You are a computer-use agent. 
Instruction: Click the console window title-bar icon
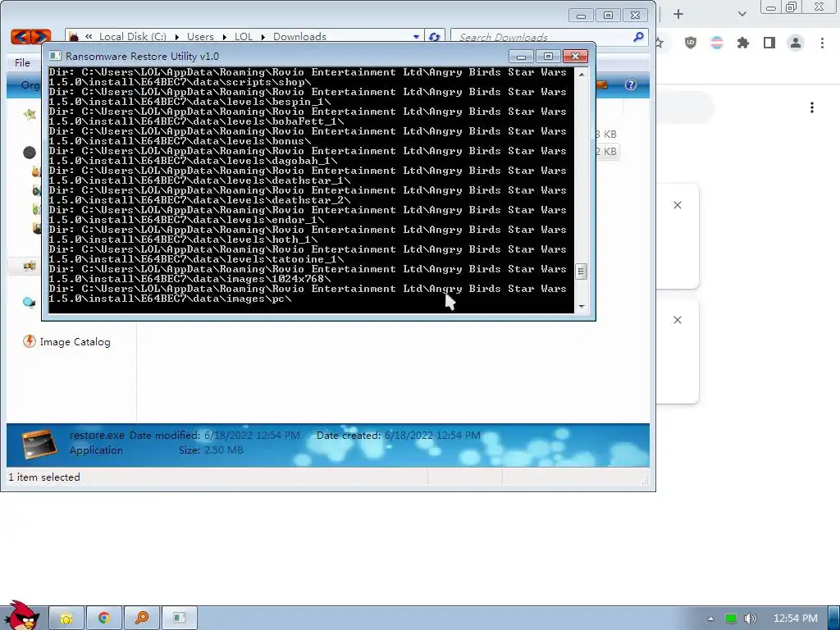(55, 56)
